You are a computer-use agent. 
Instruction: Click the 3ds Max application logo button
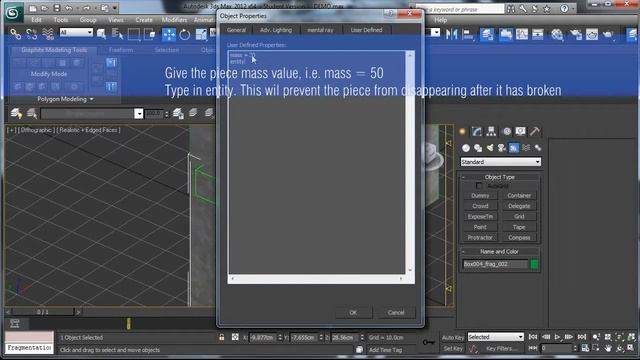13,13
